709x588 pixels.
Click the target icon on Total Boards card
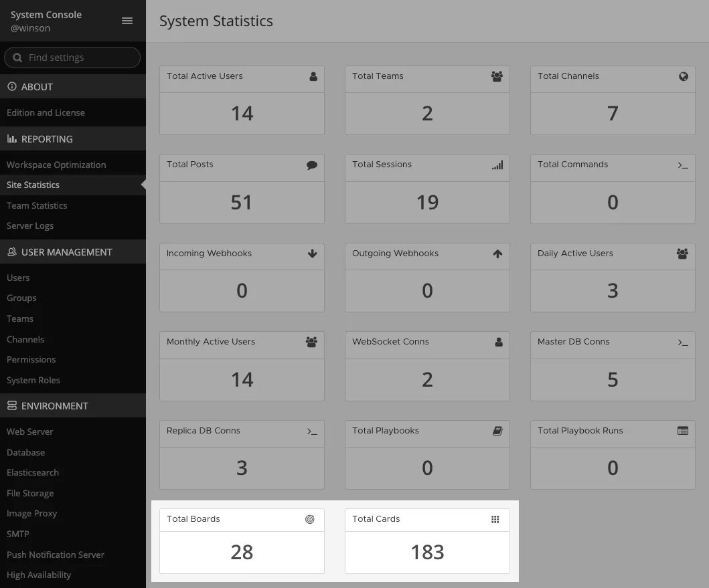(x=310, y=519)
